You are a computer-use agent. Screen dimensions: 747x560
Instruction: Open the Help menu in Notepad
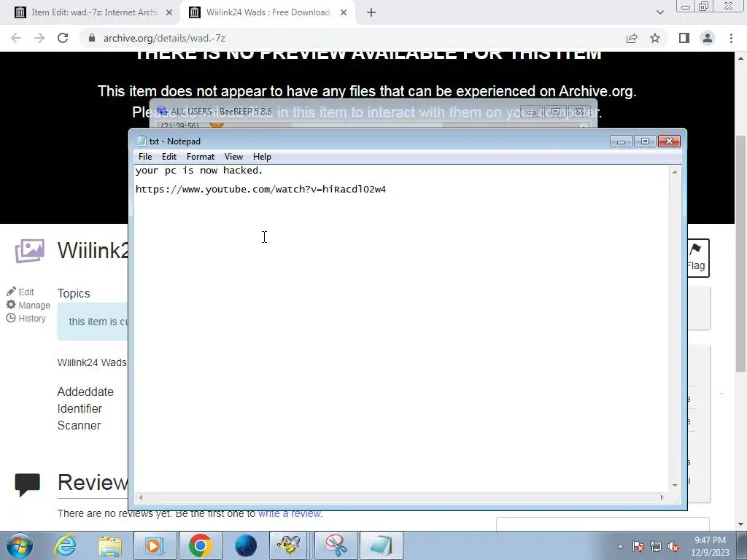pyautogui.click(x=262, y=157)
